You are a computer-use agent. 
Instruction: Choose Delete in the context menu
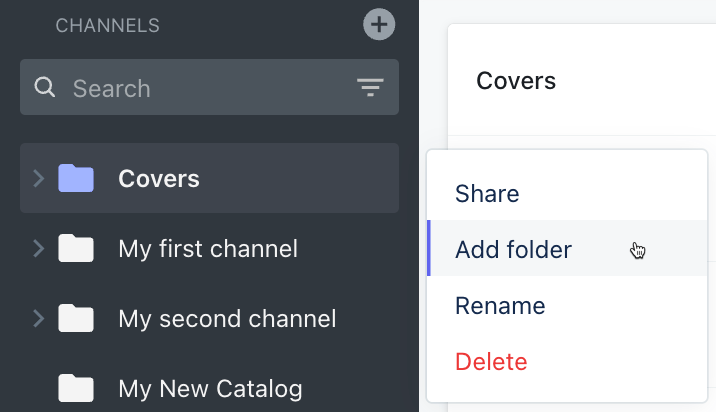click(491, 361)
